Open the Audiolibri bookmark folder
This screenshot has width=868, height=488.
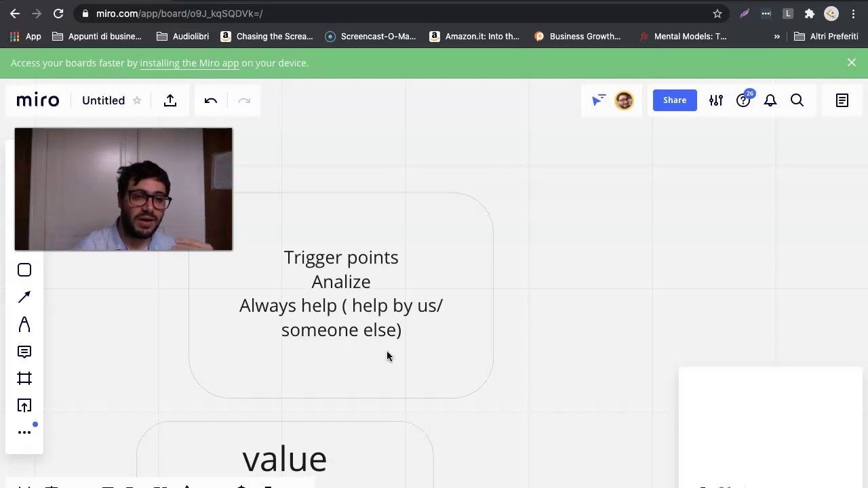(x=182, y=37)
